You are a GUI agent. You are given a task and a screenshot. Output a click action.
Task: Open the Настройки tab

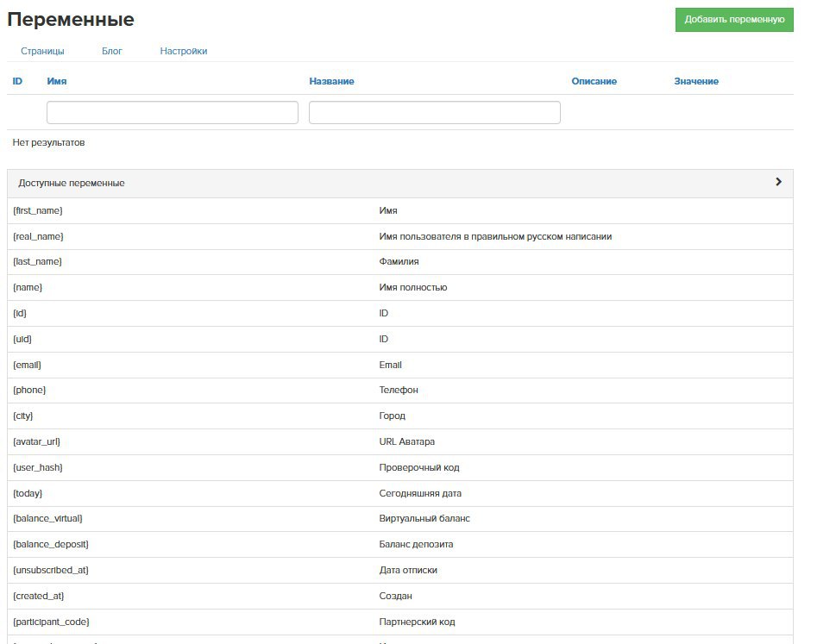pos(184,51)
